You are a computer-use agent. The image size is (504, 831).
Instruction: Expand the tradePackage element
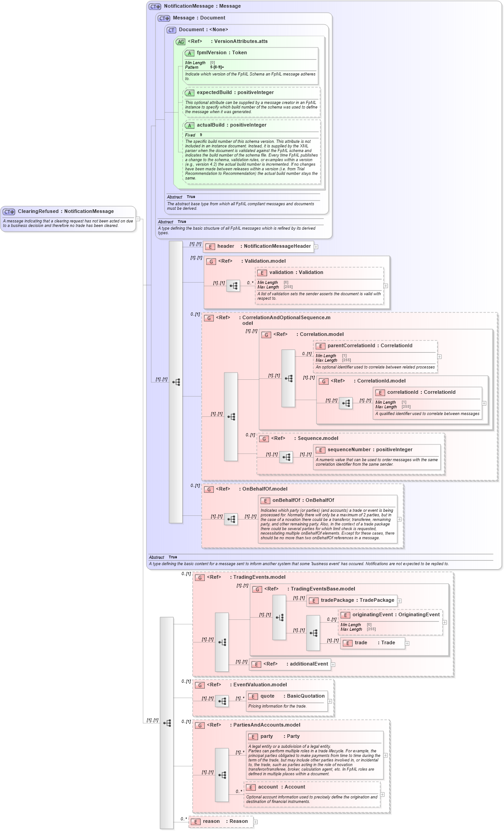[x=400, y=601]
